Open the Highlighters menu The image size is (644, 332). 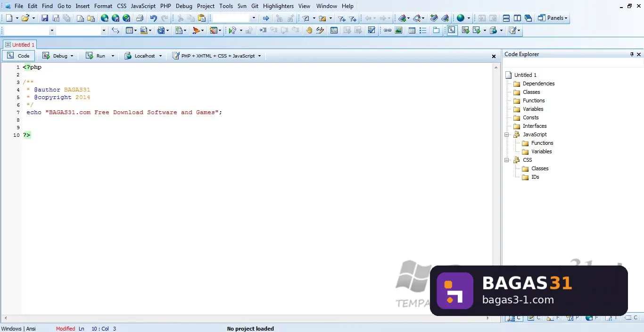point(278,6)
